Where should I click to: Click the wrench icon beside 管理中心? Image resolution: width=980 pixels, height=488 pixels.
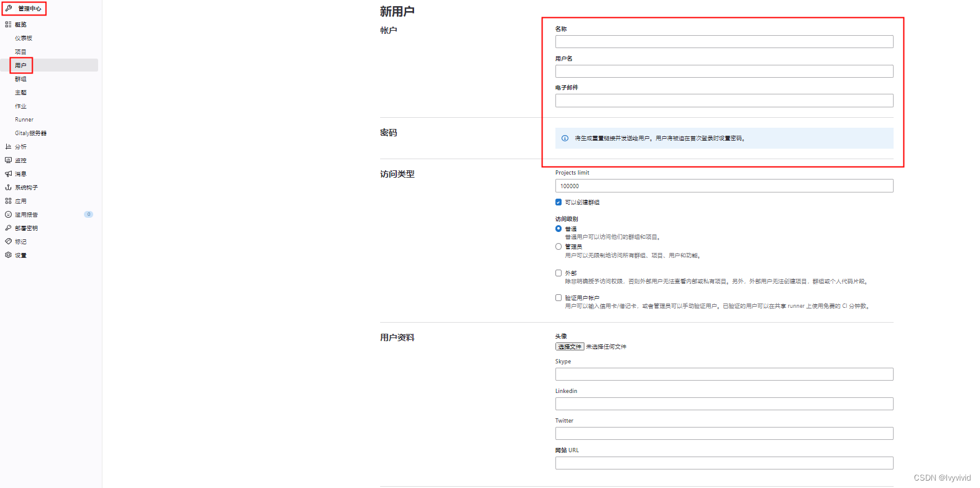tap(9, 9)
